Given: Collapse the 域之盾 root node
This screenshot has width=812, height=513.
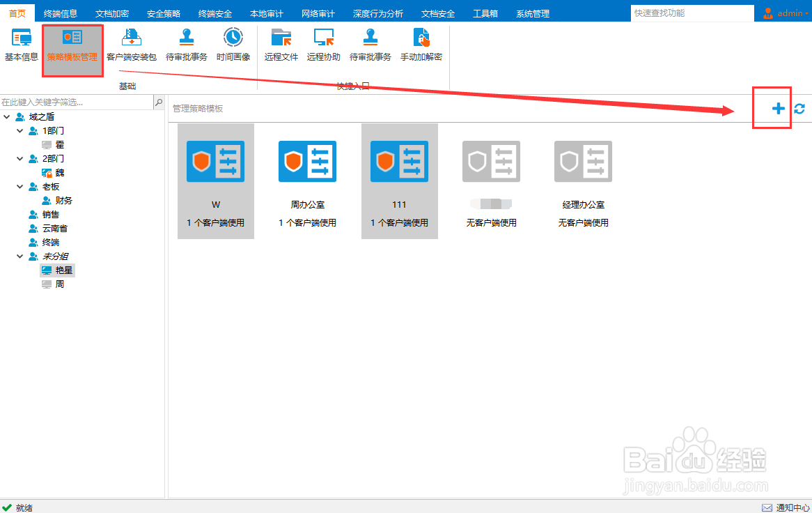Looking at the screenshot, I should [x=7, y=116].
